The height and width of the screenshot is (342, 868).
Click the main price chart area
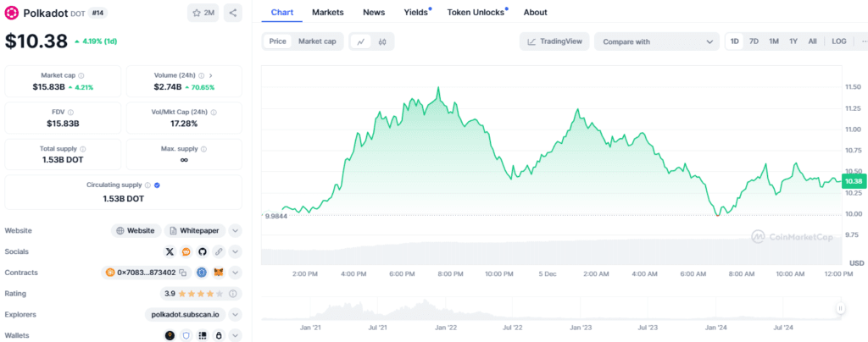(551, 166)
